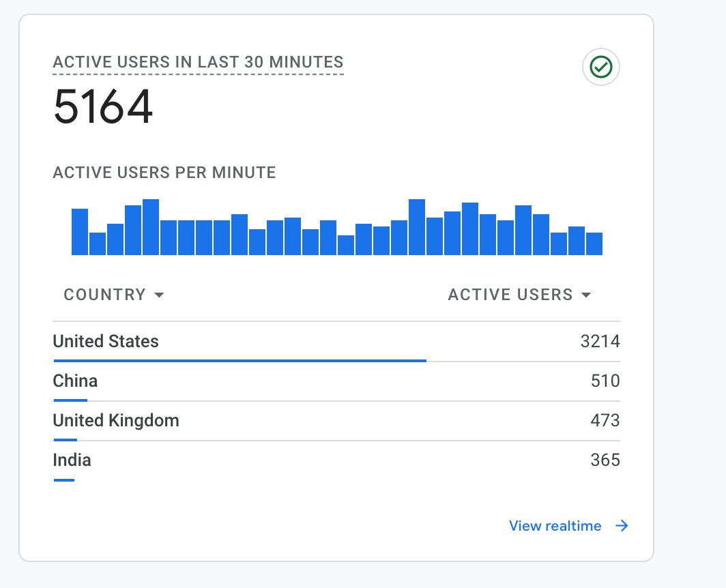This screenshot has height=588, width=726.
Task: Open the Country dimension dropdown
Action: [114, 295]
